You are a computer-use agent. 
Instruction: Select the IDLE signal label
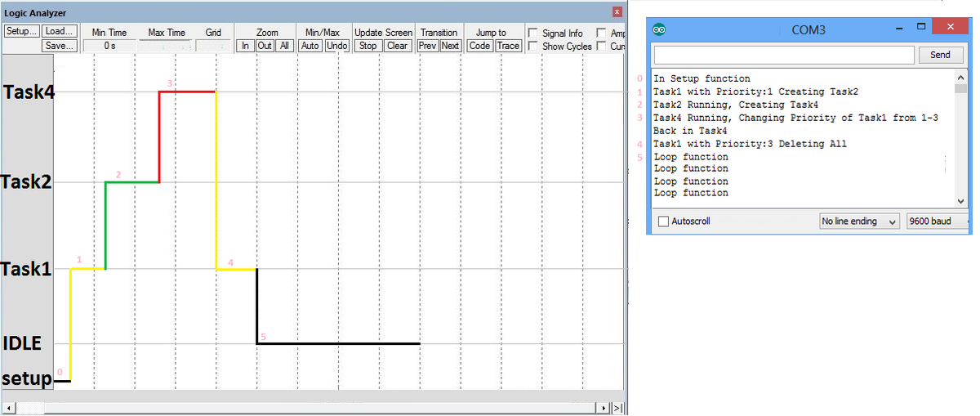pos(23,343)
